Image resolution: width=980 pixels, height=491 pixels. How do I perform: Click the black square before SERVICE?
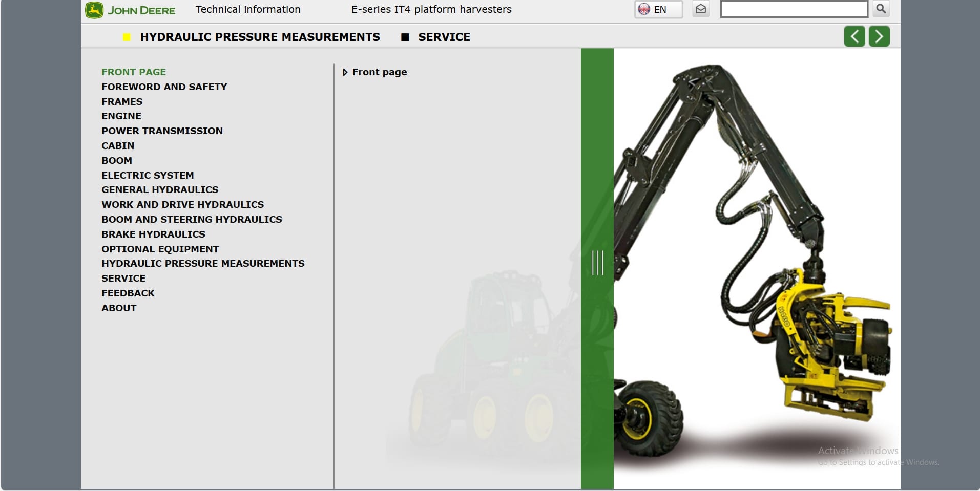tap(405, 37)
